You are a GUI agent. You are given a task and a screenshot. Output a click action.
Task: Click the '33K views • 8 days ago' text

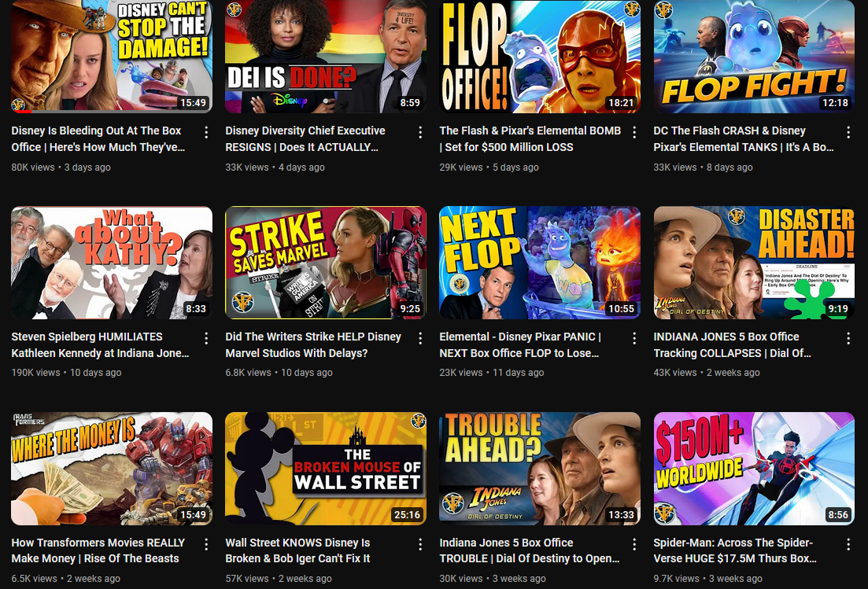(x=703, y=167)
